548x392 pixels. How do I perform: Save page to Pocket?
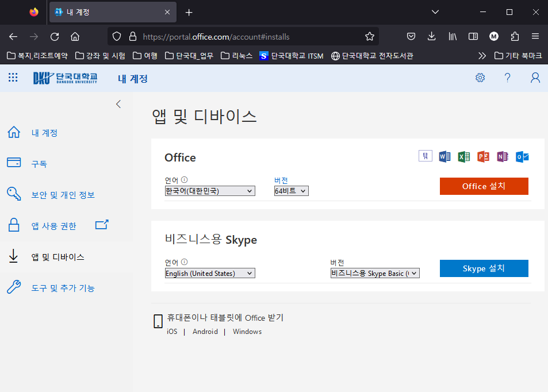pos(411,36)
